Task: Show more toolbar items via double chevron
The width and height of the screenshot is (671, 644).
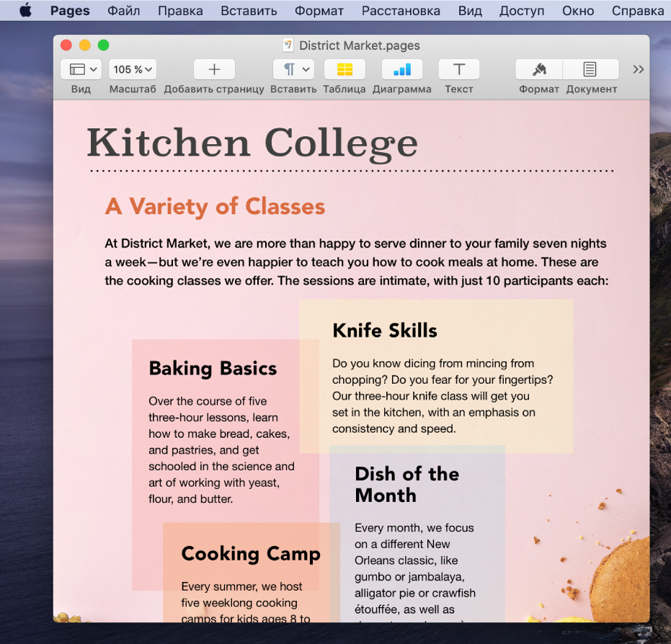Action: 638,69
